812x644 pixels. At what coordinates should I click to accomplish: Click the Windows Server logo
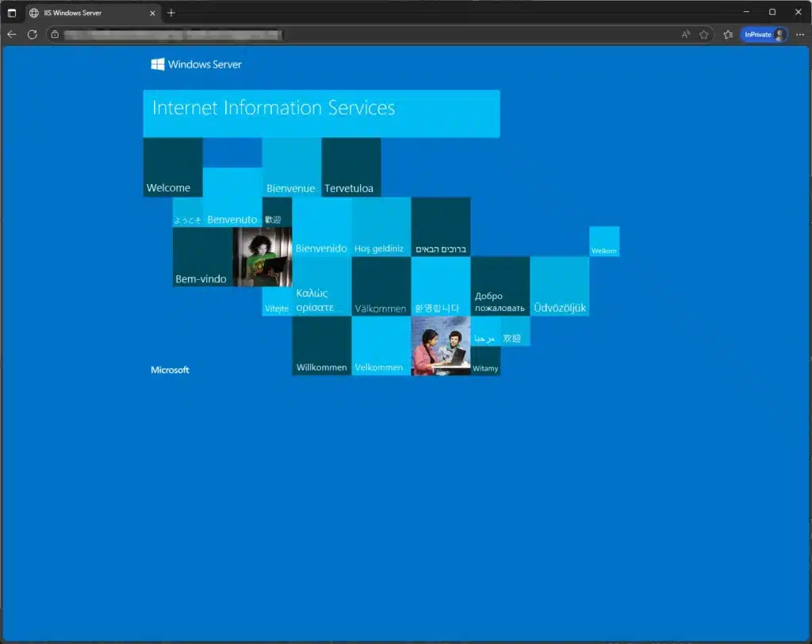point(197,64)
